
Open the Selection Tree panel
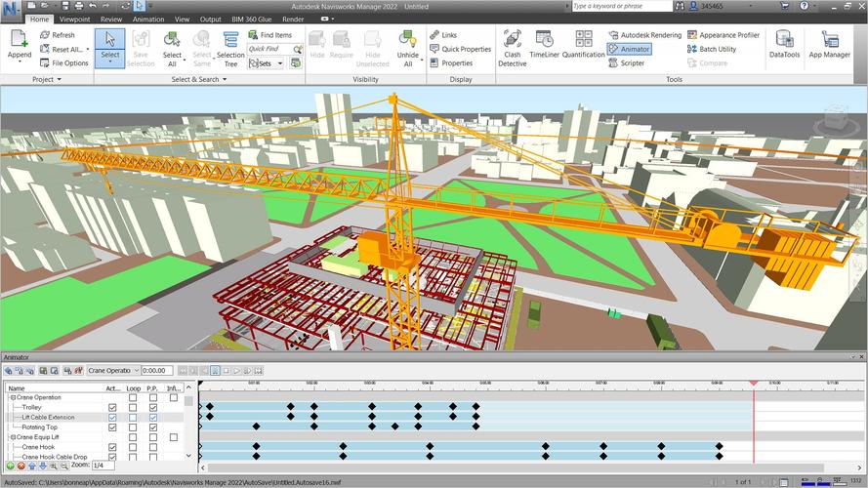point(230,44)
